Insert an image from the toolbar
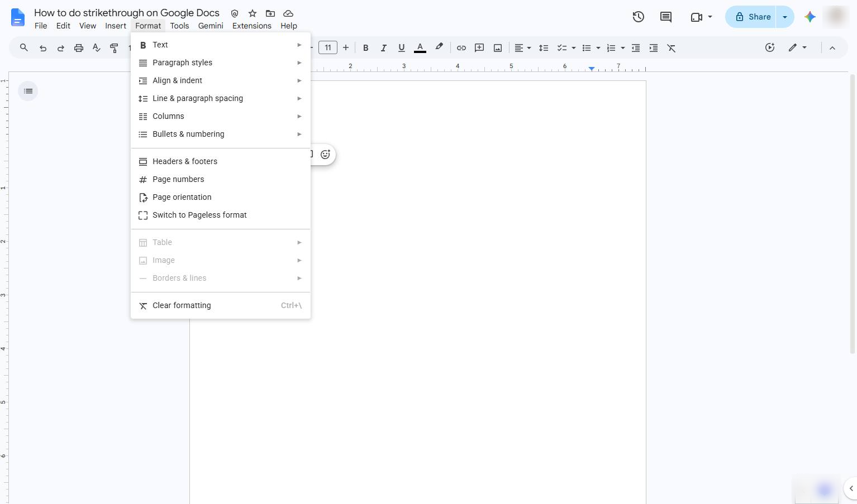Screen dimensions: 857x504 [x=498, y=48]
